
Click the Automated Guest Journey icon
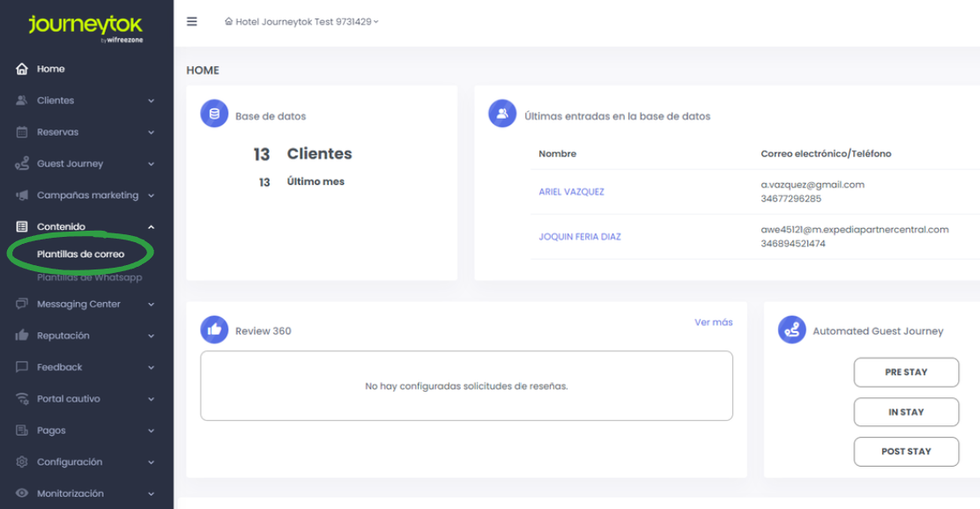791,330
